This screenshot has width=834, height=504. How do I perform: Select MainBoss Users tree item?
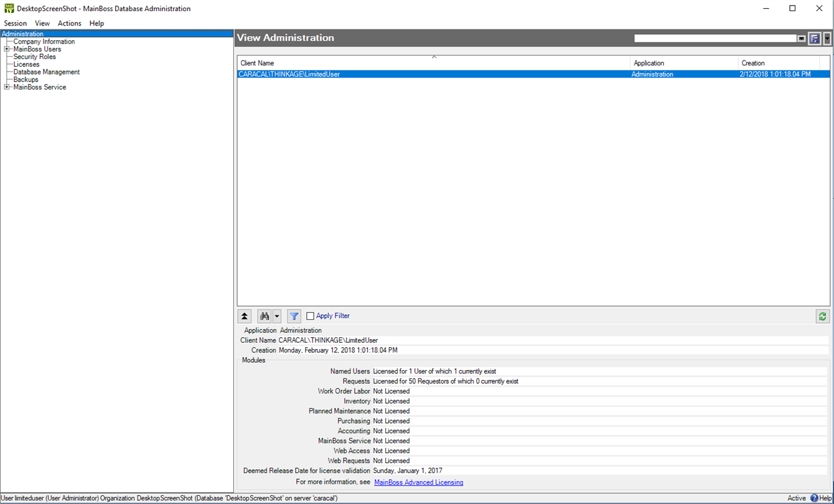pos(37,49)
